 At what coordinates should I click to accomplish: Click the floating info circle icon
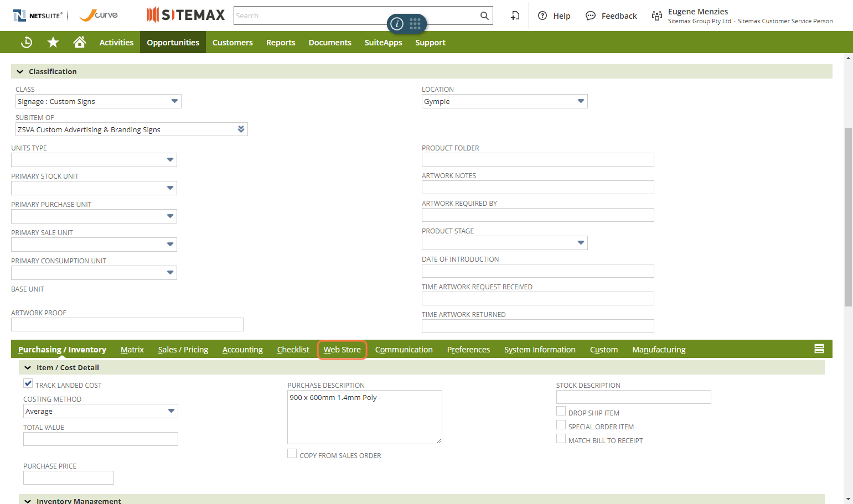397,24
